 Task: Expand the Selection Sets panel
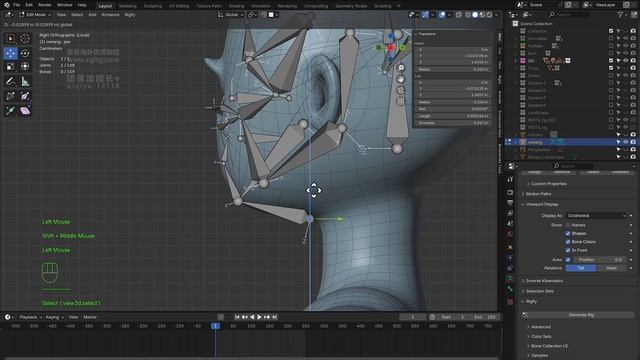pos(539,291)
